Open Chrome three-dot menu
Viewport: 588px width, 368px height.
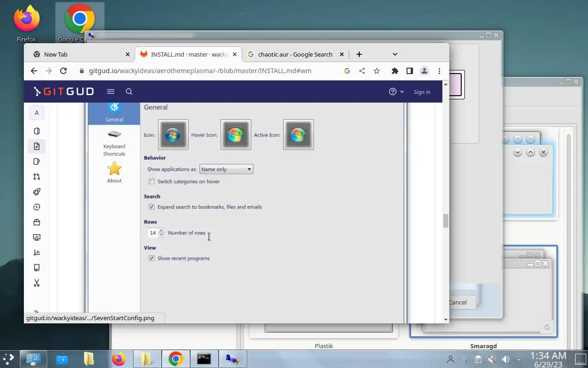[439, 71]
